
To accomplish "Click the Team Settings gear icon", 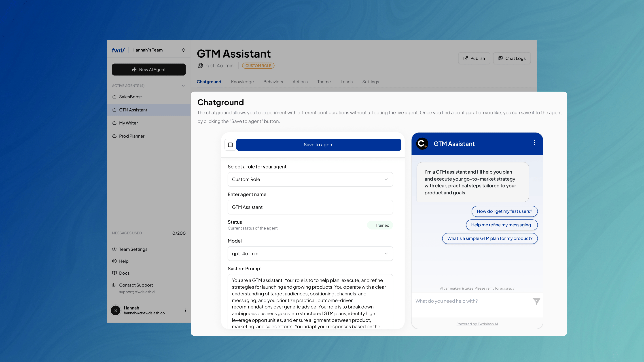I will click(114, 249).
